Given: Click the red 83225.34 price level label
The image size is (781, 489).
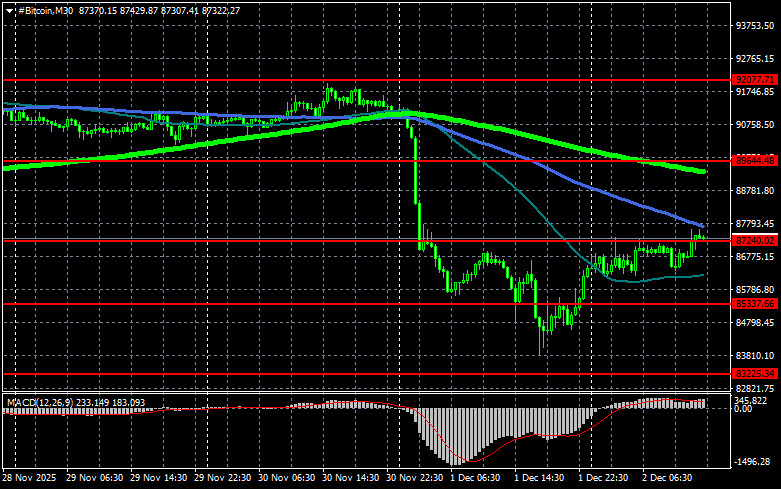Looking at the screenshot, I should [755, 373].
